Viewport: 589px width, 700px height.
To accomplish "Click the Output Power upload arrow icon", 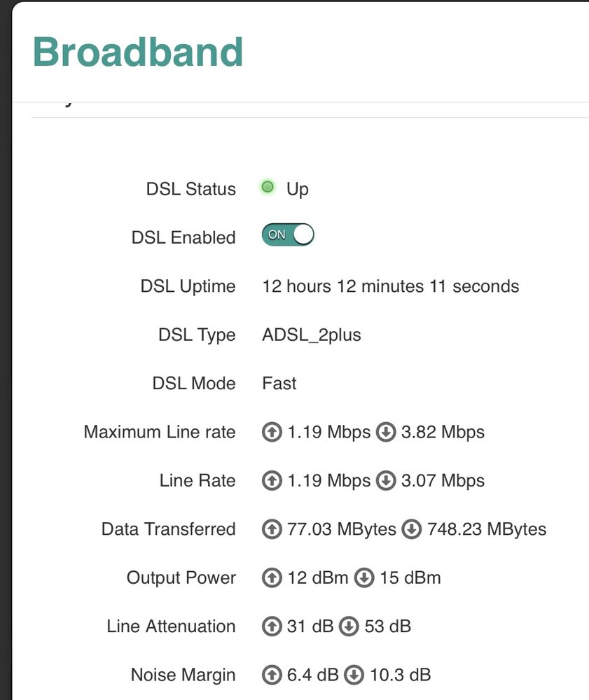I will point(271,578).
